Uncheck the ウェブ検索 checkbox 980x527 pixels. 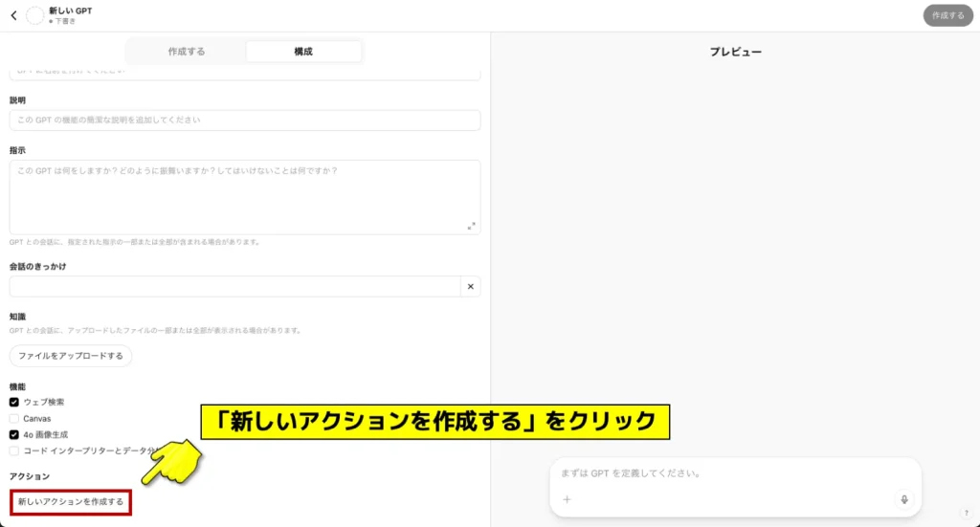[13, 402]
